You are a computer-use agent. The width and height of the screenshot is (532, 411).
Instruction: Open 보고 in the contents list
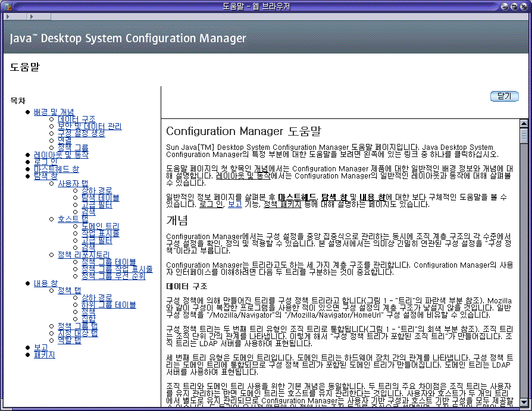tap(40, 347)
